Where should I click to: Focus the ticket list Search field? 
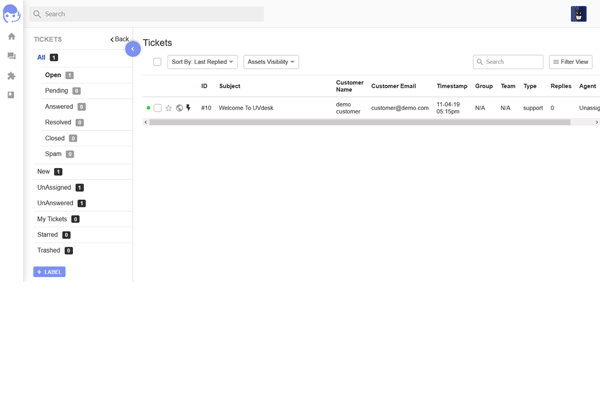(x=513, y=62)
